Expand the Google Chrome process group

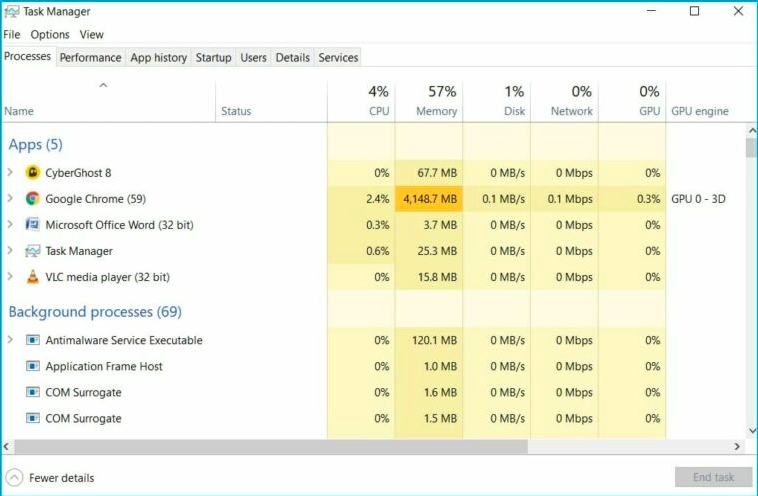click(11, 199)
